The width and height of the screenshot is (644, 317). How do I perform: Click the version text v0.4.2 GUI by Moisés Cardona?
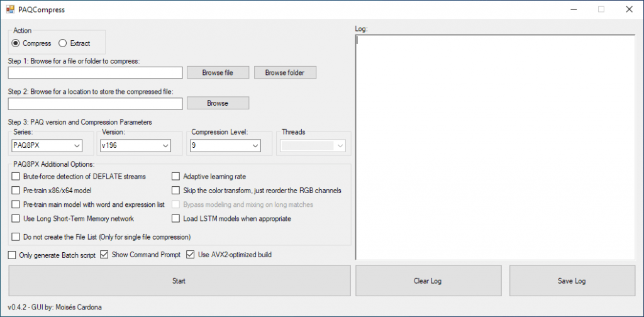(55, 308)
